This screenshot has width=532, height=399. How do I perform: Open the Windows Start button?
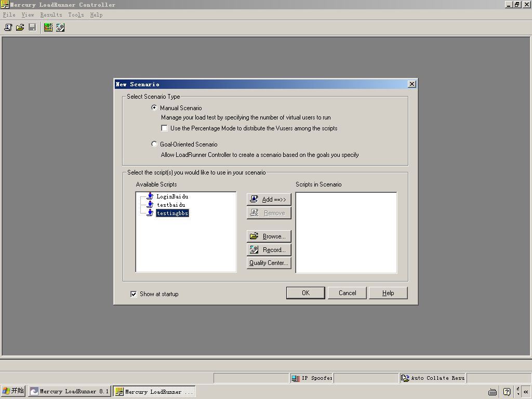[x=13, y=391]
